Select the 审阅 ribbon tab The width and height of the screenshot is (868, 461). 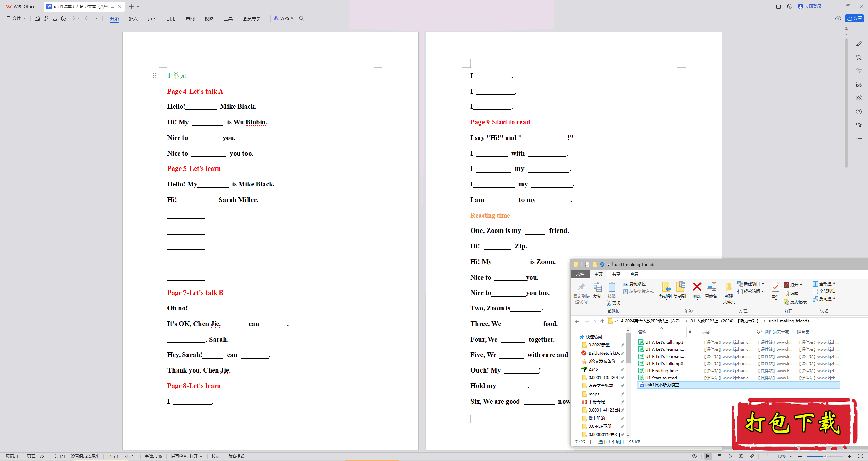coord(190,19)
